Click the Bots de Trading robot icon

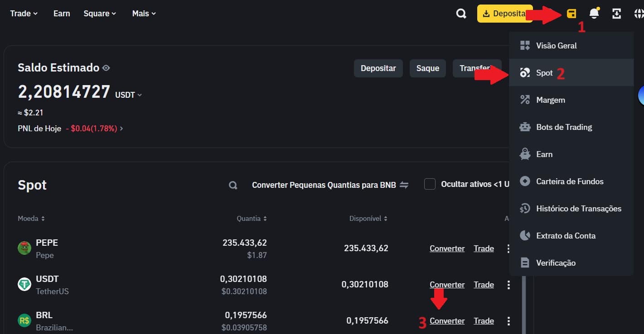[x=525, y=127]
